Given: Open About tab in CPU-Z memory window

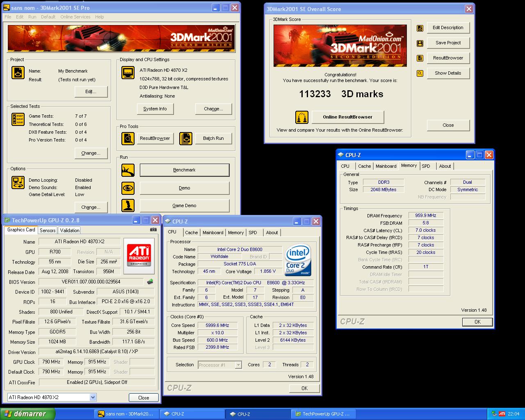Looking at the screenshot, I should pos(445,166).
